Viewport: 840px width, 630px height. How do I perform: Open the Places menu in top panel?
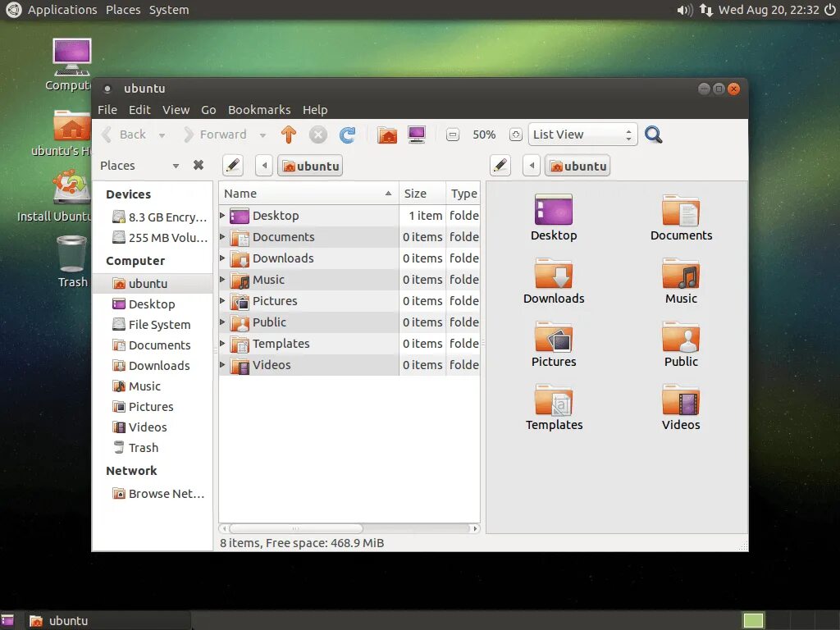coord(123,10)
